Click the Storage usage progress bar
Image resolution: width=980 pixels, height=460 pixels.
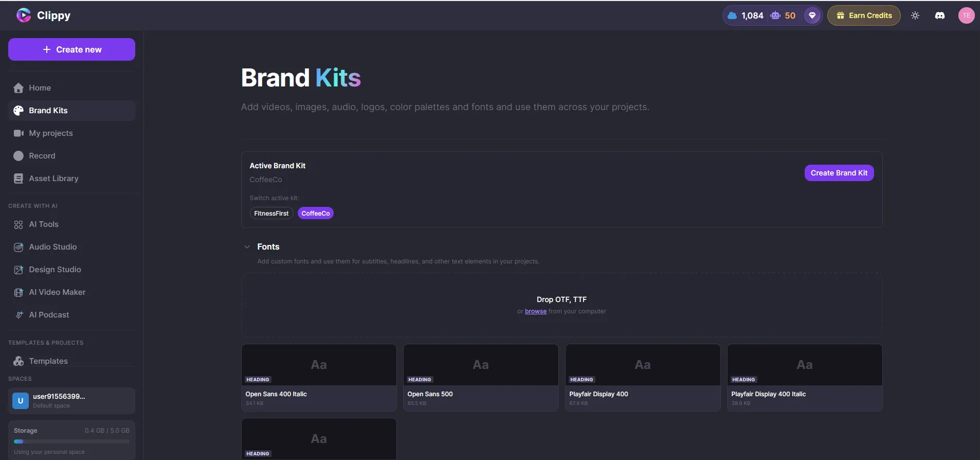(x=71, y=441)
